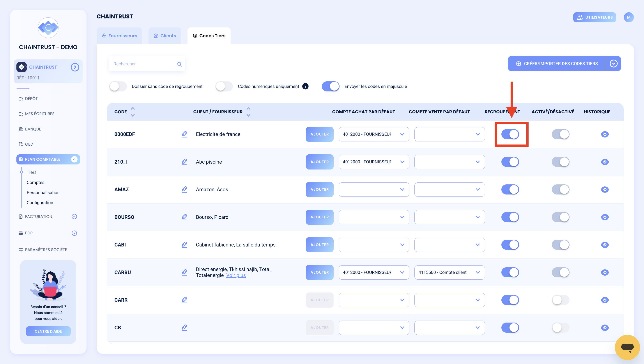Open DÉPÔT in the sidebar
Screen dimensions: 644x364
click(x=28, y=99)
